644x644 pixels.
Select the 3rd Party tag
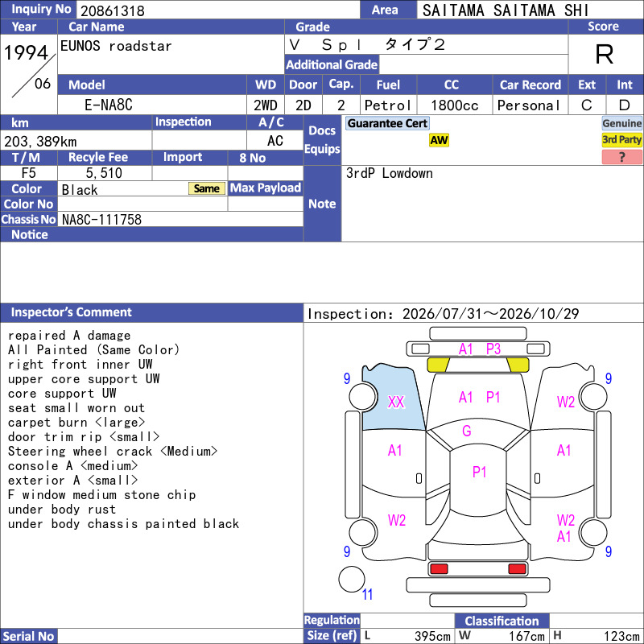pyautogui.click(x=621, y=139)
